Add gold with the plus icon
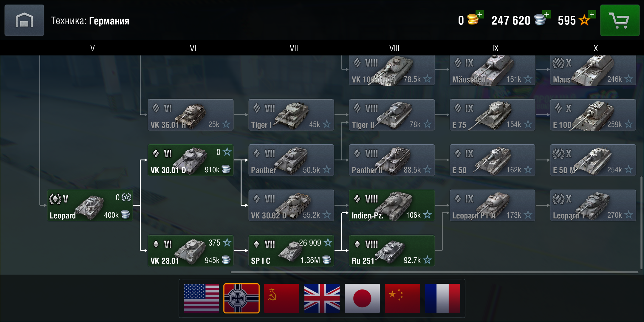The image size is (644, 322). pyautogui.click(x=480, y=14)
